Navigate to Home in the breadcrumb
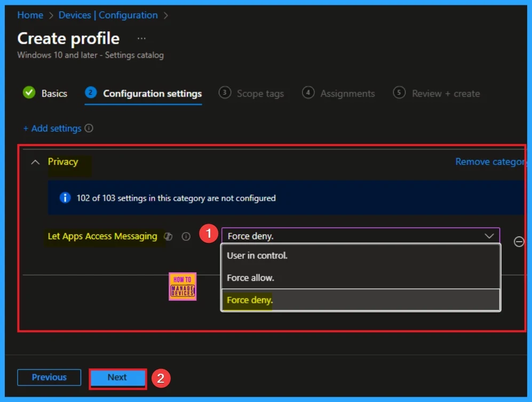 tap(30, 15)
